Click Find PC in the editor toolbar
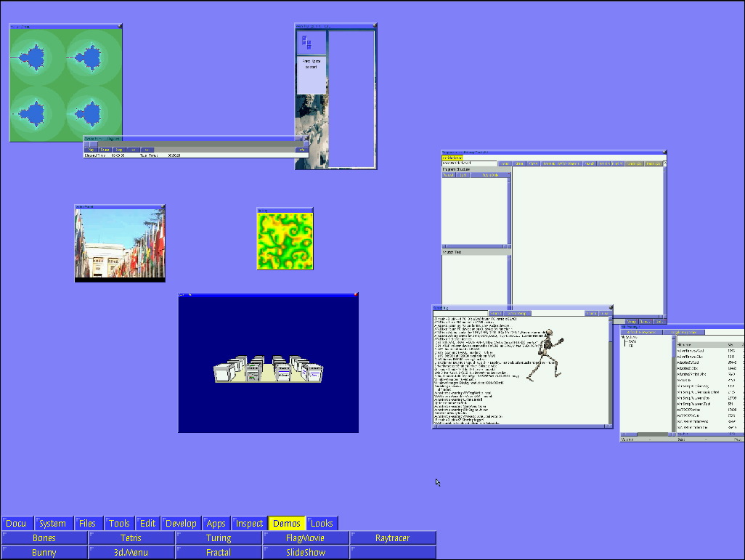Image resolution: width=745 pixels, height=560 pixels. tap(618, 163)
